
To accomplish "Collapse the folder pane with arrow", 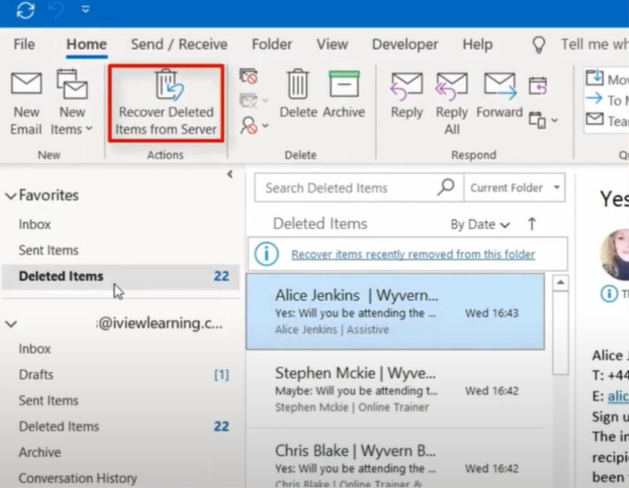I will 229,174.
